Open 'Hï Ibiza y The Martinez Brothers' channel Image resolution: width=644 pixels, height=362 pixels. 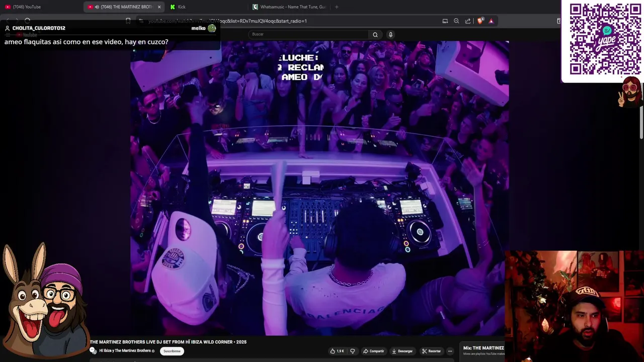[125, 351]
